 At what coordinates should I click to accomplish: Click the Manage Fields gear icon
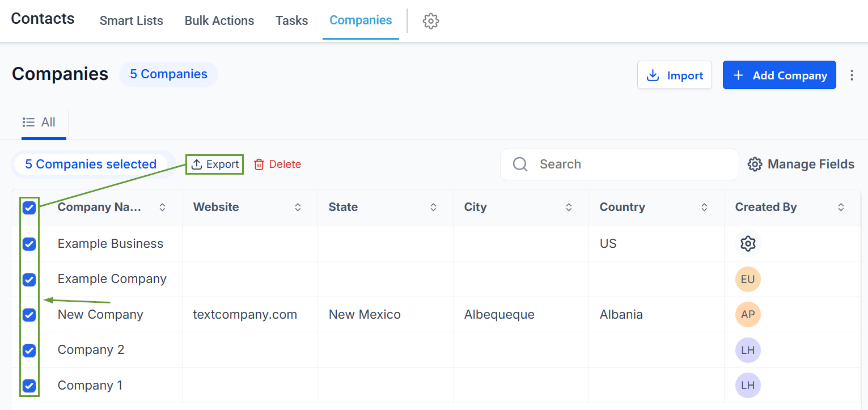(x=755, y=164)
